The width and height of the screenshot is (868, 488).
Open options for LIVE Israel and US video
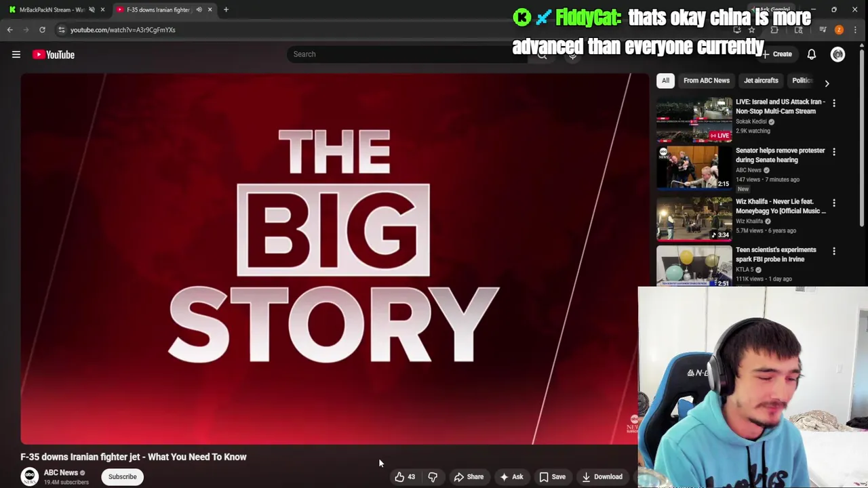point(834,104)
